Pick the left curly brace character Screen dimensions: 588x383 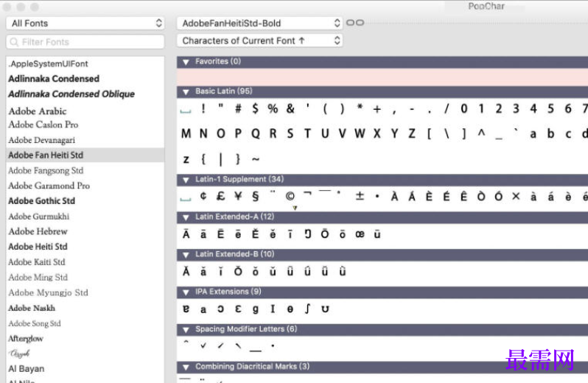[203, 159]
